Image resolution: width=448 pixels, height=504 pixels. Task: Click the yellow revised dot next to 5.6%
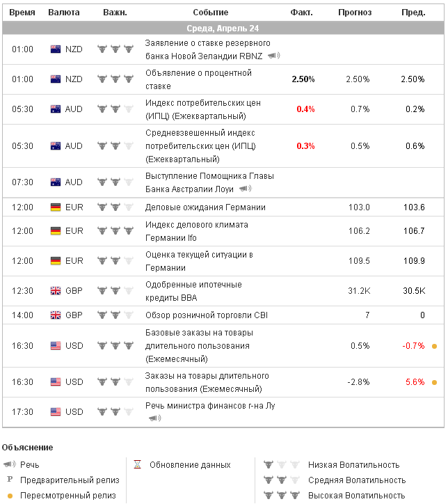point(434,382)
